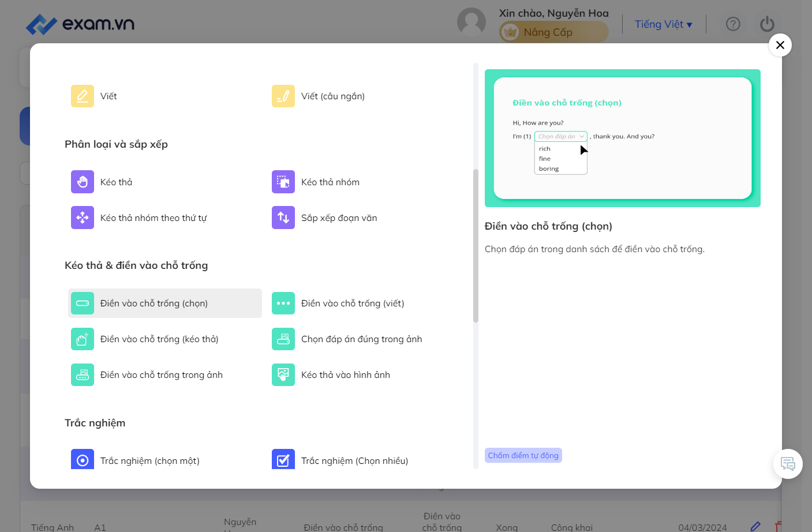Viewport: 812px width, 532px height.
Task: Choose the Trắc nghiệm (Chọn nhiều) checkbox icon
Action: pyautogui.click(x=283, y=459)
